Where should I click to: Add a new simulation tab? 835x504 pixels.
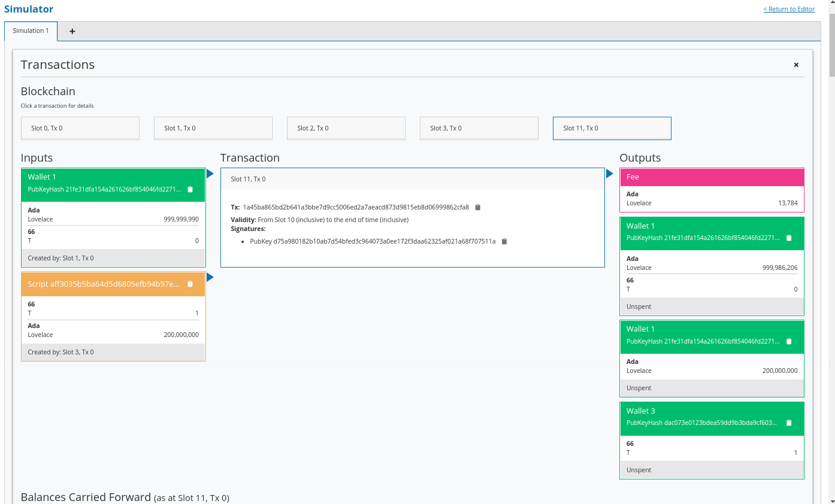(72, 32)
